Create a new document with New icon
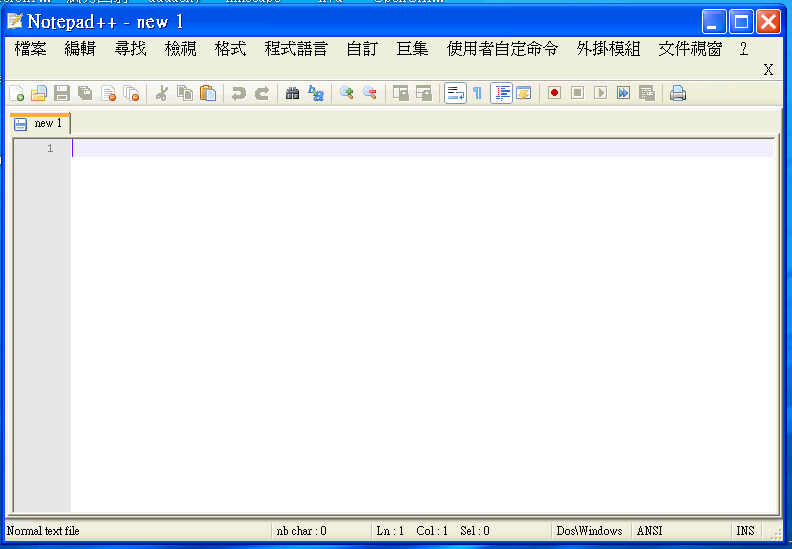792x549 pixels. 17,93
